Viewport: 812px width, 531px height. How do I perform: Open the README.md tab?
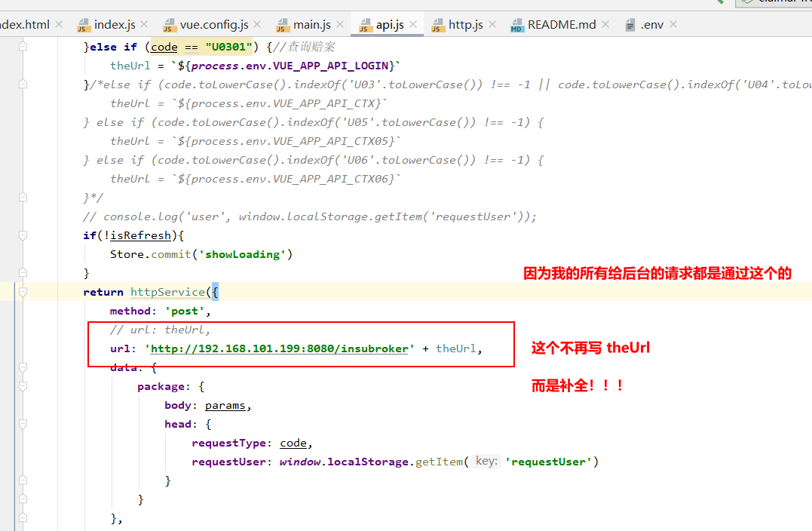tap(562, 24)
